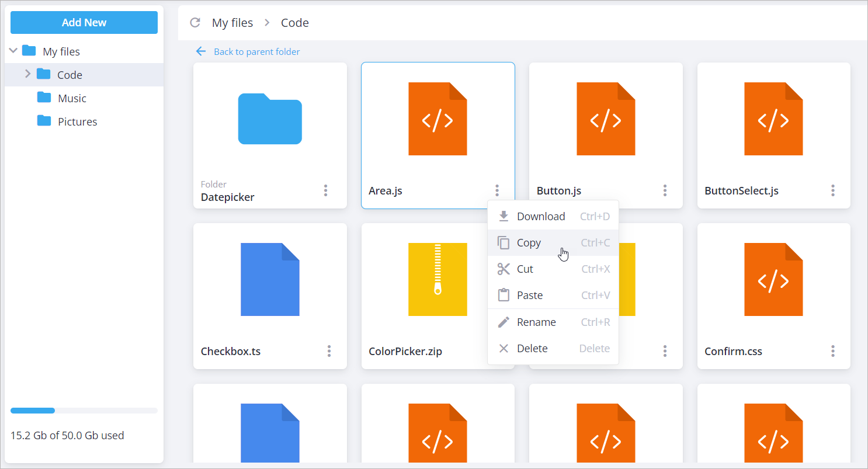Screen dimensions: 868x469
Task: Choose Copy in the context menu
Action: click(529, 243)
